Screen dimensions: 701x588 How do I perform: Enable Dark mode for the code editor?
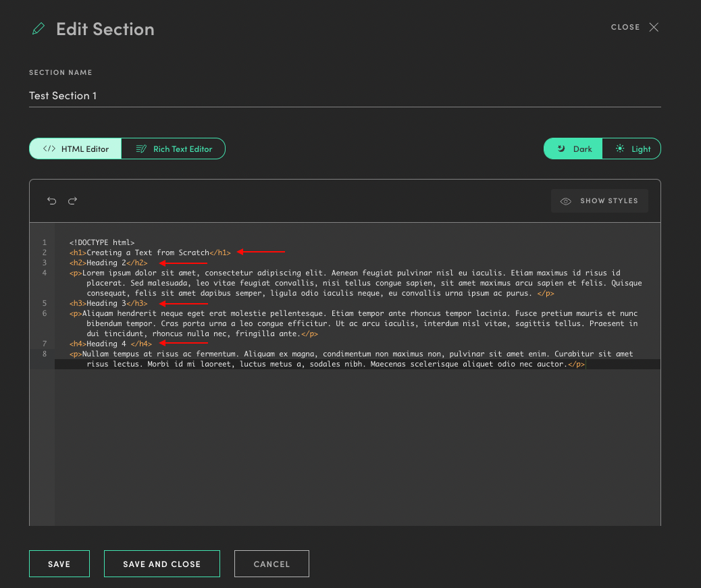pyautogui.click(x=573, y=149)
